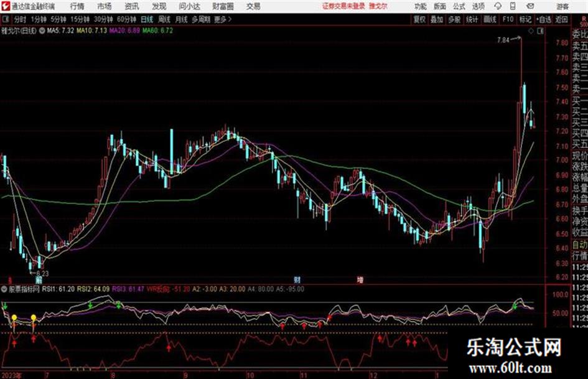Screen dimensions: 588x379
Task: Click the 7.84 high price label
Action: coord(503,40)
